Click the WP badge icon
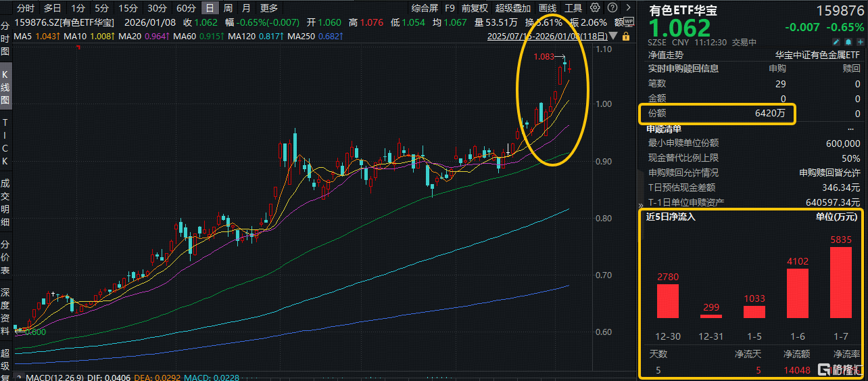868x381 pixels. [628, 22]
